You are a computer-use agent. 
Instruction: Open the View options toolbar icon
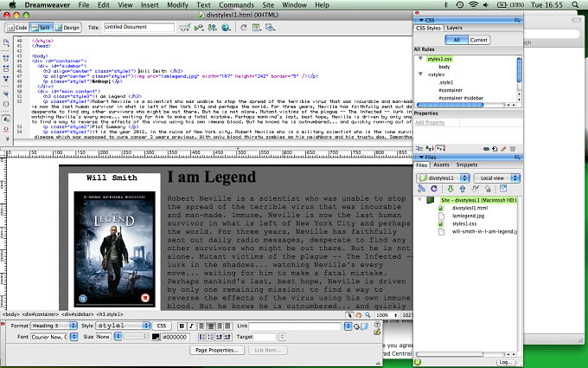(x=257, y=28)
